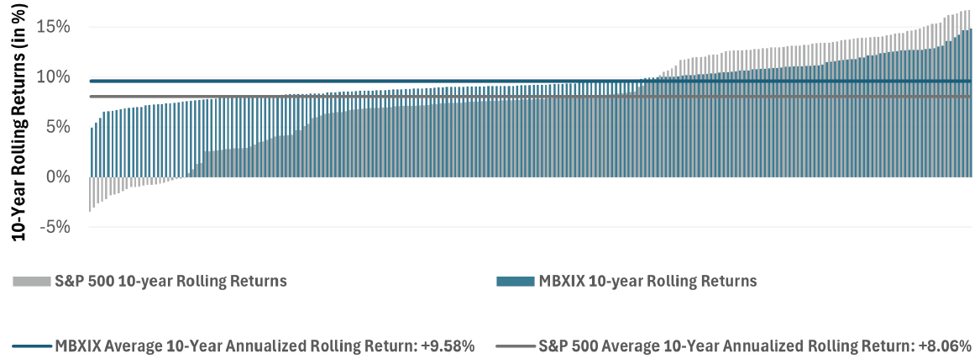Click the 5% y-axis tick label
This screenshot has height=364, width=980.
pos(59,127)
